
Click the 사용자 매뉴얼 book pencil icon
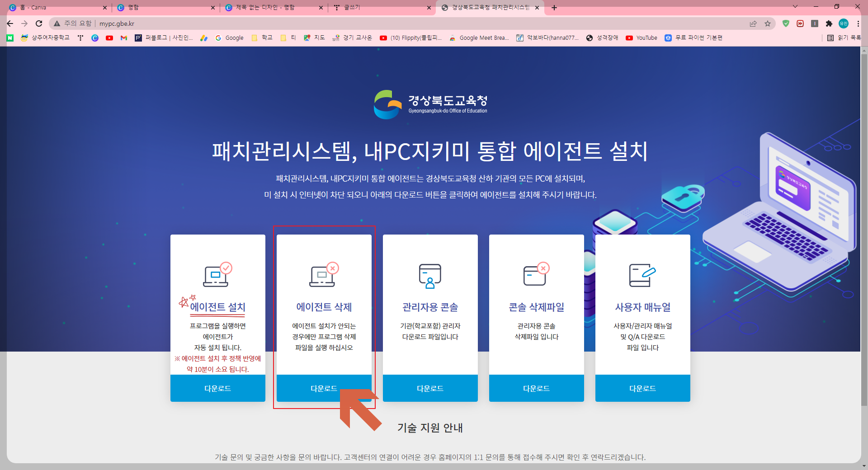[642, 275]
